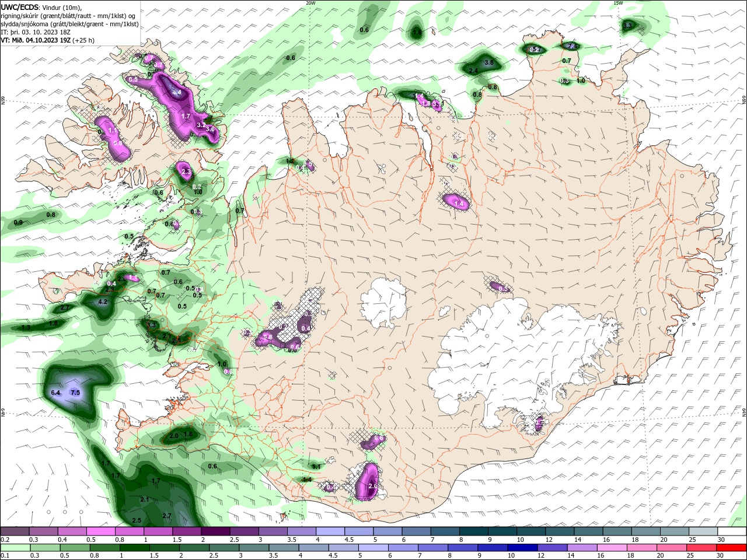Click the '7.5' rain value offshore
Screen dimensions: 747x560
click(x=75, y=393)
